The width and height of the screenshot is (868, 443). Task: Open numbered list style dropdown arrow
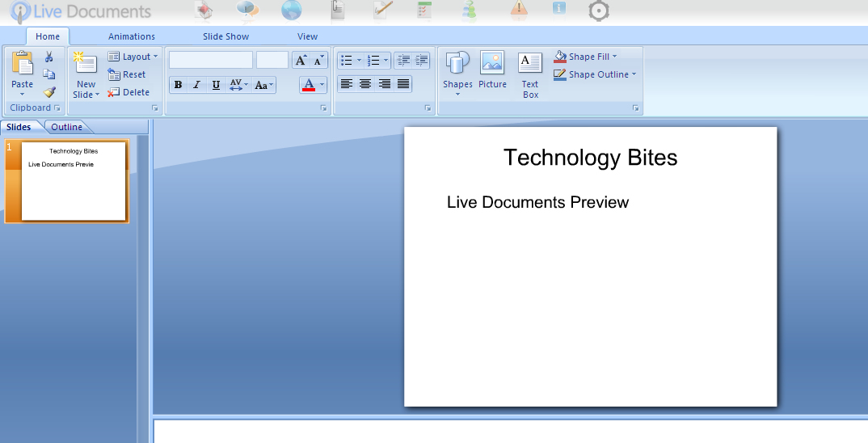(x=386, y=61)
